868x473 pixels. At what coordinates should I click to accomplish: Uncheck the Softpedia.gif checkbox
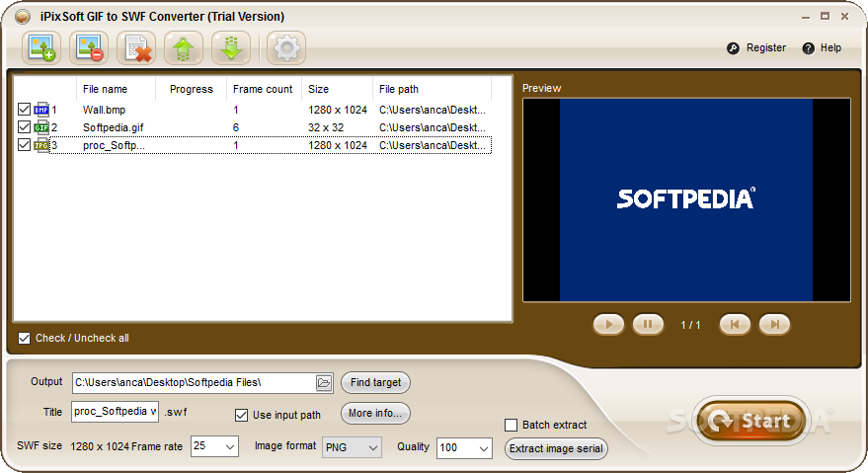pos(24,127)
